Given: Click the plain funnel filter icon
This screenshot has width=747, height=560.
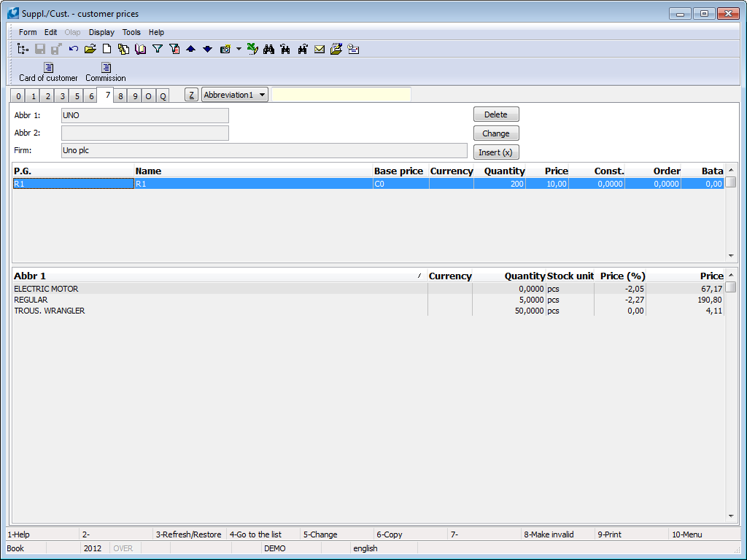Looking at the screenshot, I should (x=158, y=49).
